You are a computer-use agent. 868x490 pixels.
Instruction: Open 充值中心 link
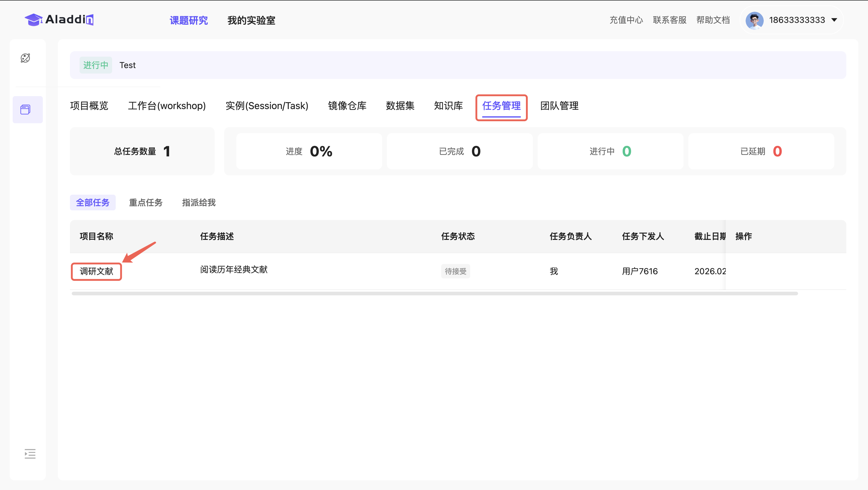(626, 20)
